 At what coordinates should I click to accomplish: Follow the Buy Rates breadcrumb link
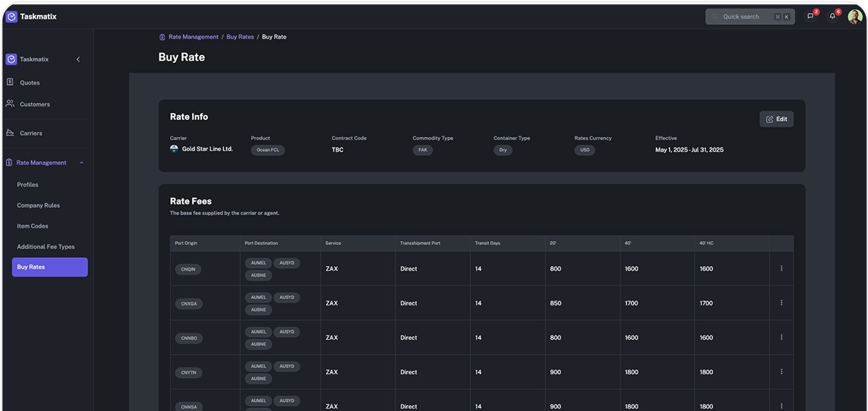click(x=240, y=37)
